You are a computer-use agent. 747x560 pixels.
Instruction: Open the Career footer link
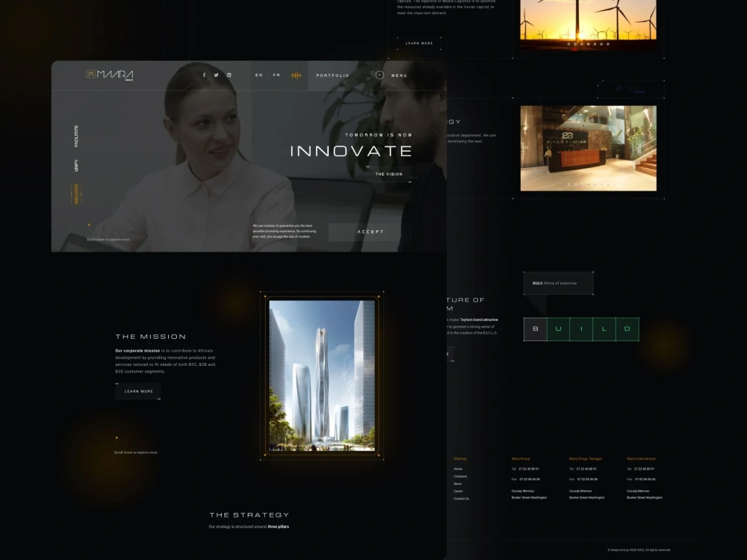pos(459,491)
